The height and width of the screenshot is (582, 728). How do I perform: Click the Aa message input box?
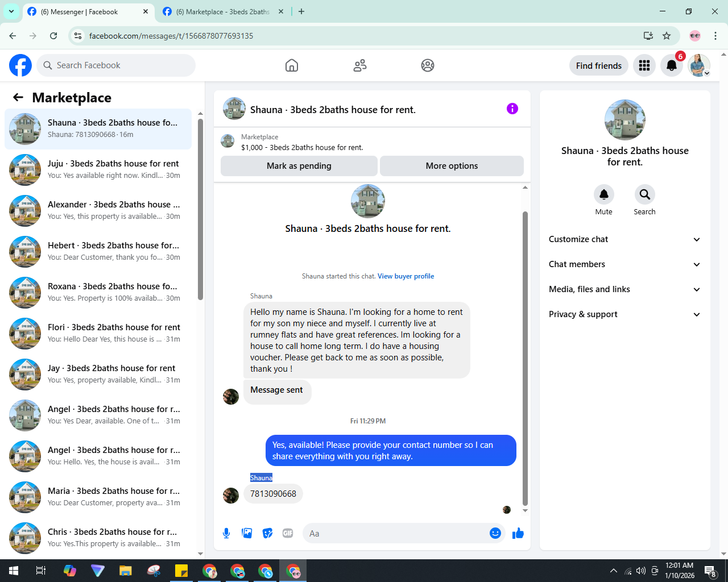tap(395, 533)
